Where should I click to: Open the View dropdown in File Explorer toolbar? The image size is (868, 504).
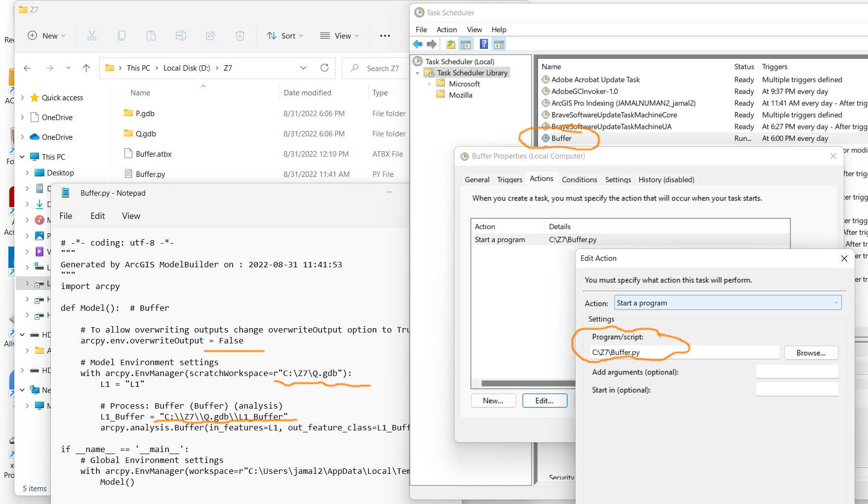pyautogui.click(x=339, y=36)
